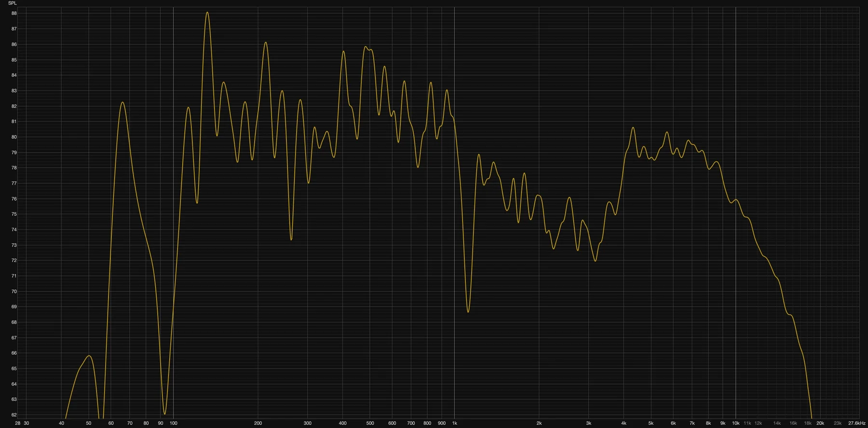Viewport: 868px width, 428px height.
Task: Click the 63 SPL axis label
Action: (14, 400)
